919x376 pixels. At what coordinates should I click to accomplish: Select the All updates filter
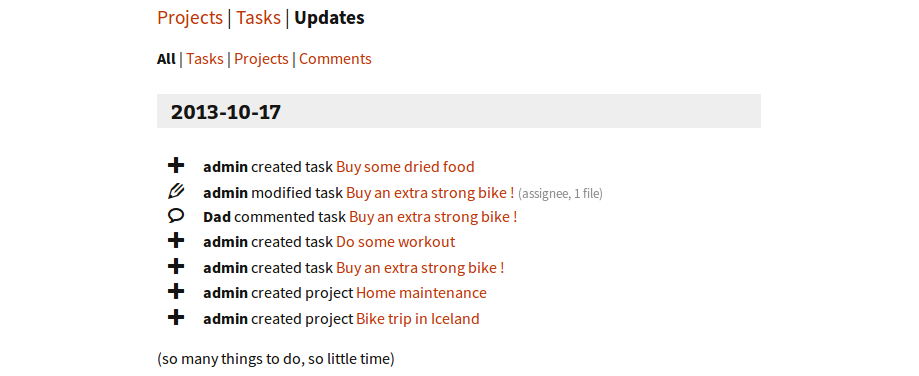tap(166, 59)
